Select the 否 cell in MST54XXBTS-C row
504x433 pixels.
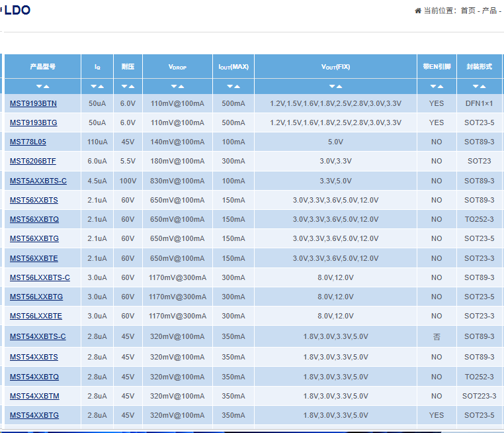[x=437, y=336]
